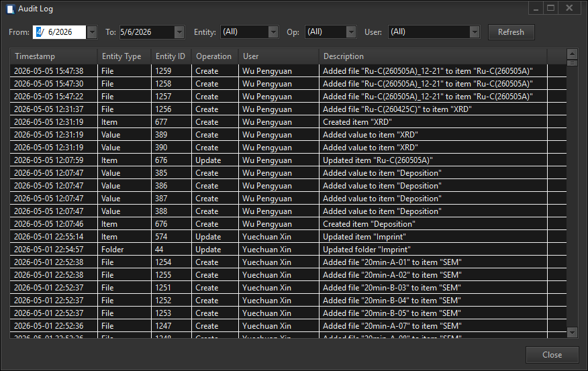Viewport: 588px width, 371px height.
Task: Click the Audit Log window icon
Action: tap(11, 9)
